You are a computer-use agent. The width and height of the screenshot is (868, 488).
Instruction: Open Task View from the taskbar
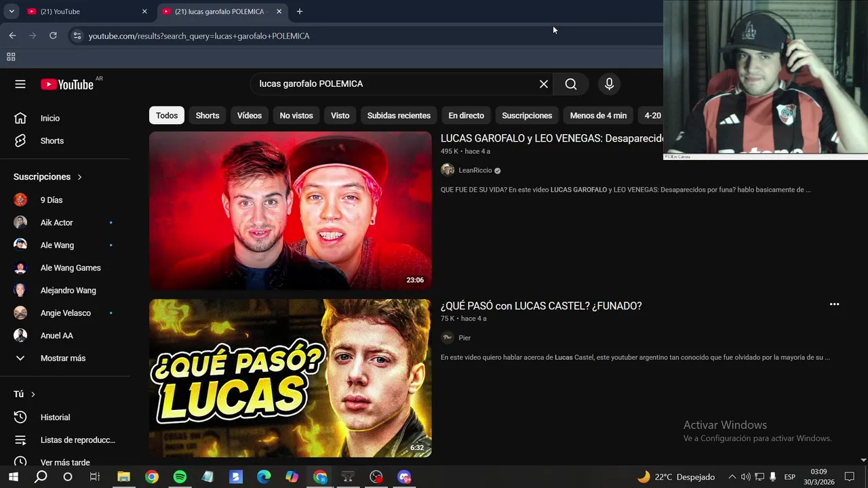[95, 477]
